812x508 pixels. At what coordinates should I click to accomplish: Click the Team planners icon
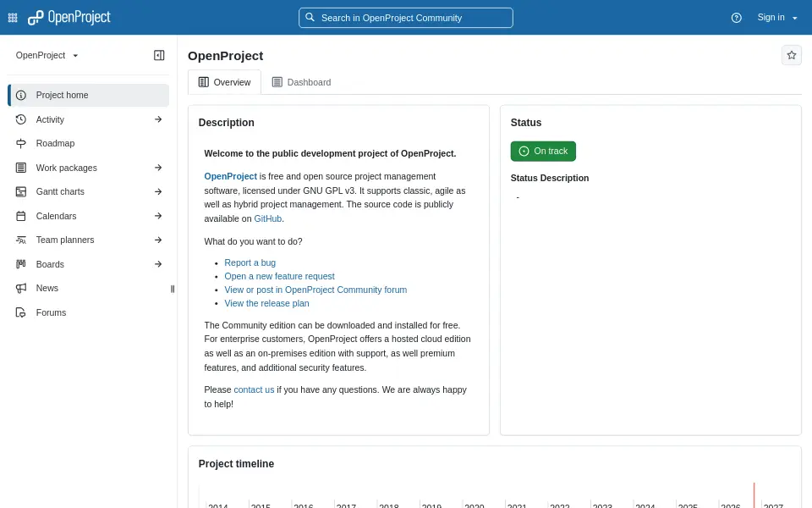[x=20, y=240]
